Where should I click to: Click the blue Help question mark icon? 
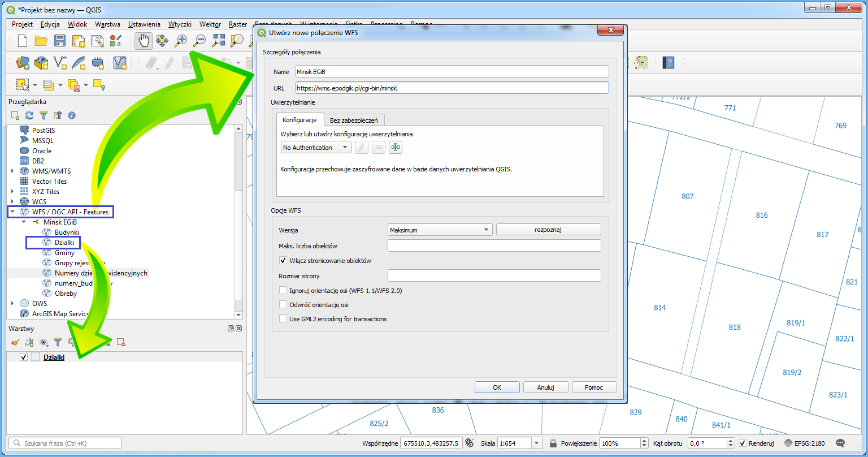point(669,62)
